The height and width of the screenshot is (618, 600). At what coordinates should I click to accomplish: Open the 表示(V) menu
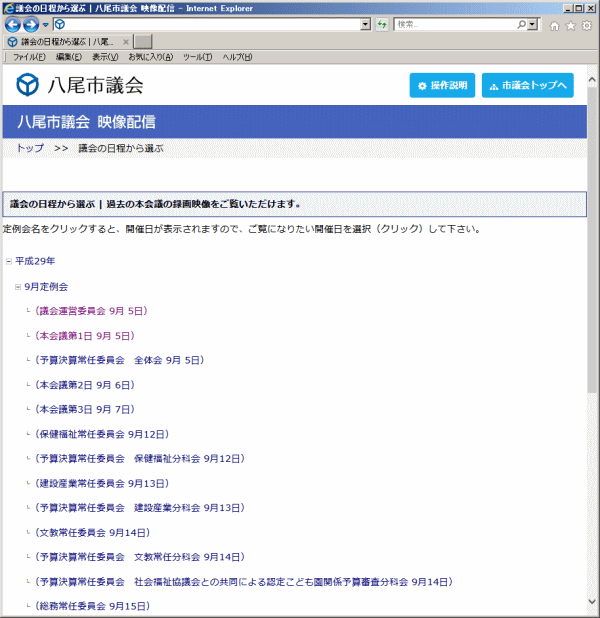105,57
